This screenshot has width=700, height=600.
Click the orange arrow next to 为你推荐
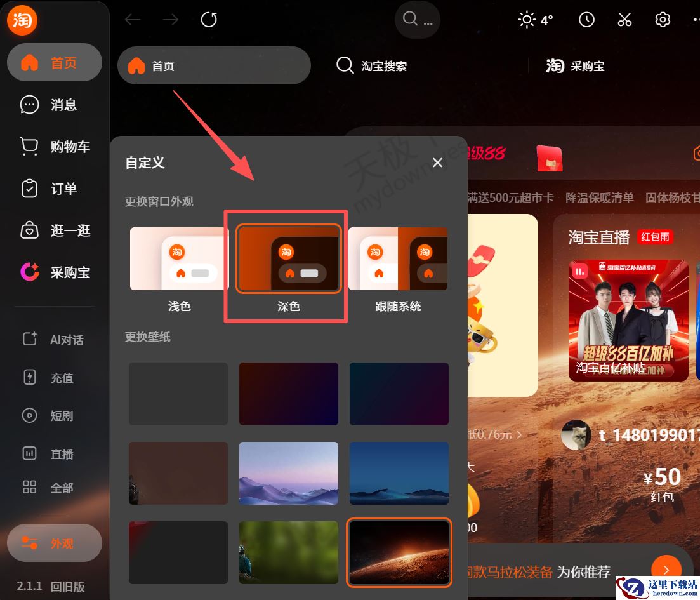[666, 570]
